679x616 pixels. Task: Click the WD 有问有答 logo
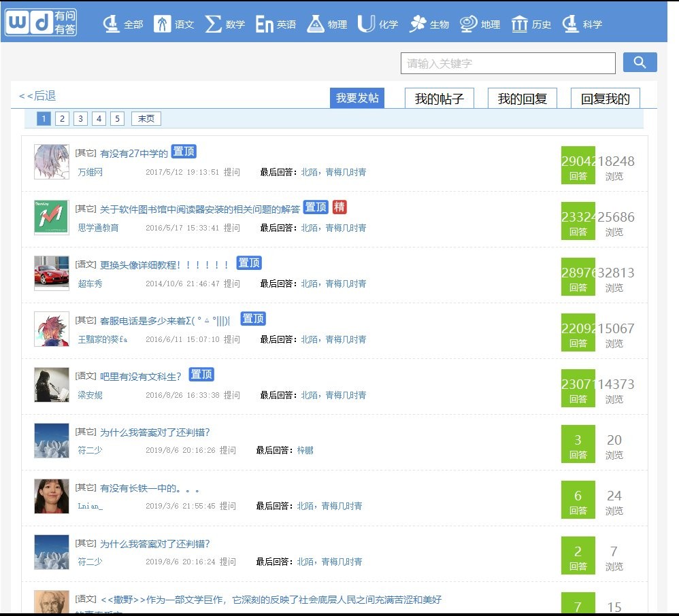41,22
